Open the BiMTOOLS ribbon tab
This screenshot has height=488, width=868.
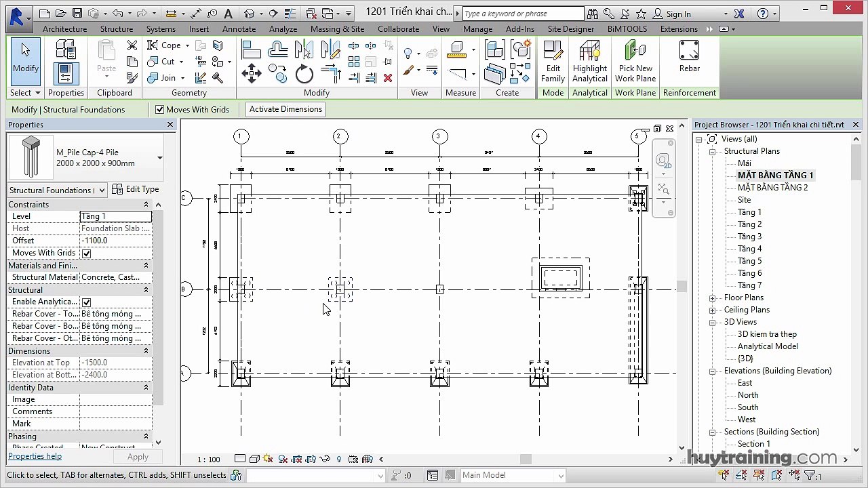coord(627,29)
